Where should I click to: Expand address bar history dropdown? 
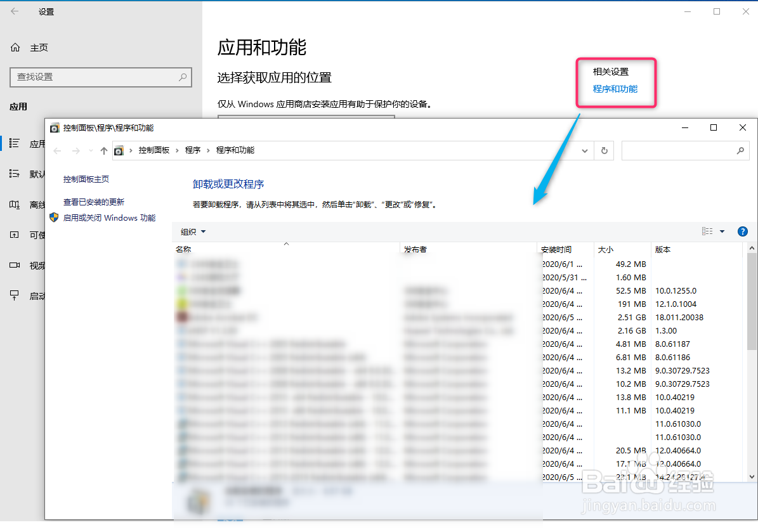pyautogui.click(x=584, y=151)
